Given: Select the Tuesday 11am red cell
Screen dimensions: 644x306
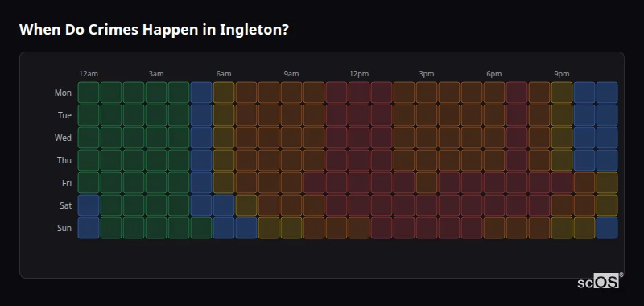Looking at the screenshot, I should click(336, 115).
